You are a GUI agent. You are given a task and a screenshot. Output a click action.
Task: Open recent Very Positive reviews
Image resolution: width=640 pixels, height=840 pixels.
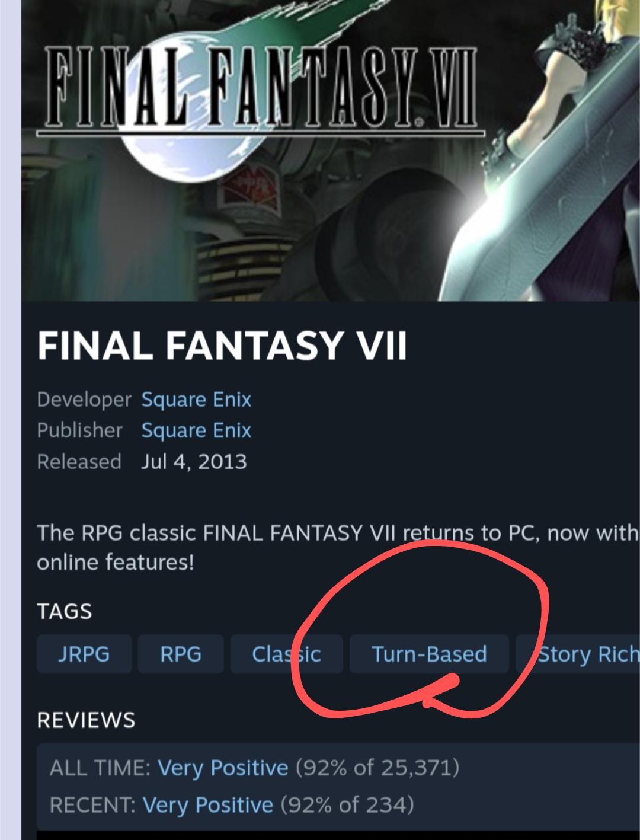click(208, 805)
